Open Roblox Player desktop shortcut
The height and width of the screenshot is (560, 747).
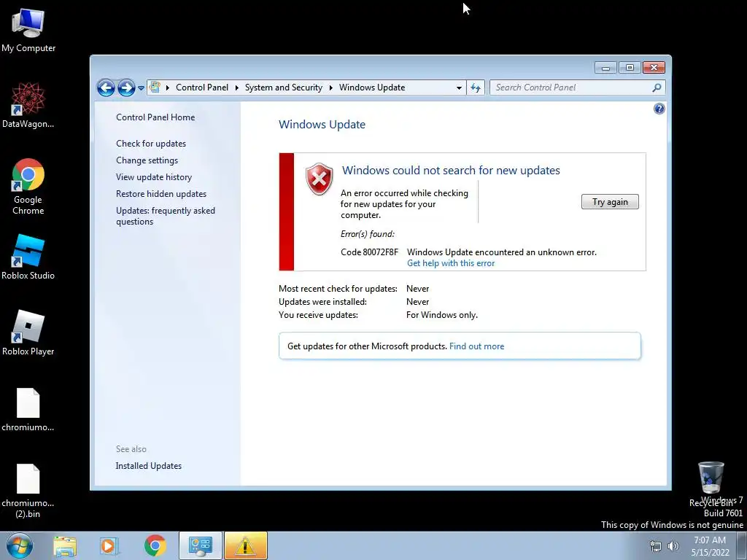[28, 332]
